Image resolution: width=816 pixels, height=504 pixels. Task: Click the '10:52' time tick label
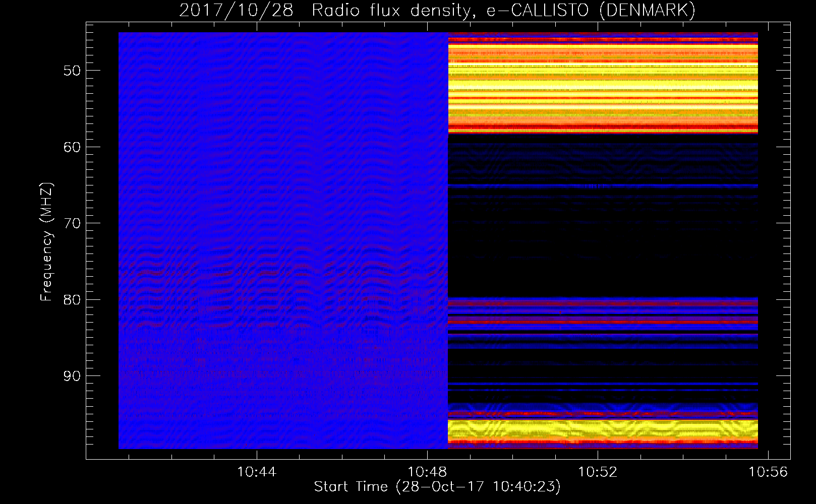pyautogui.click(x=598, y=472)
